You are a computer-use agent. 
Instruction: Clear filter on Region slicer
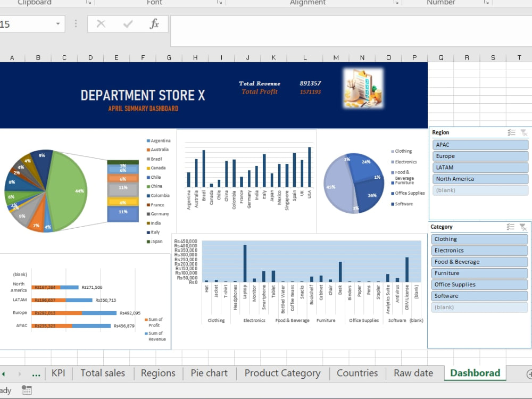click(x=524, y=132)
